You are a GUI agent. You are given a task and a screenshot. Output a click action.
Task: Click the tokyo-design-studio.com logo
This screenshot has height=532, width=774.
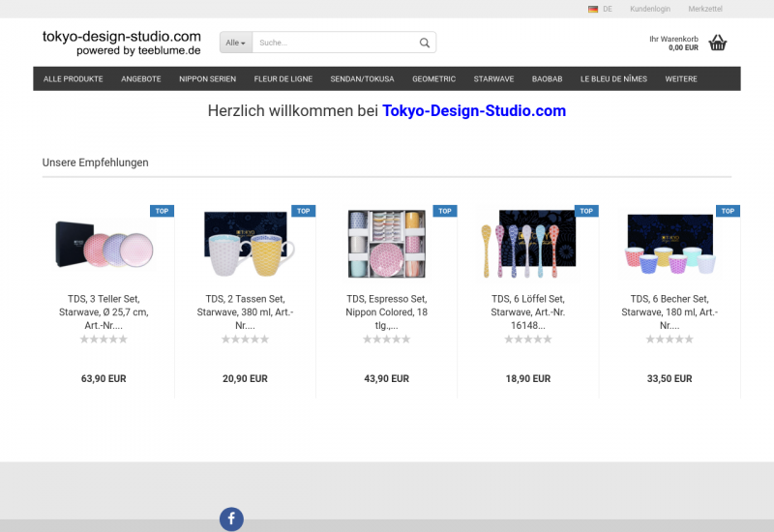[x=122, y=43]
